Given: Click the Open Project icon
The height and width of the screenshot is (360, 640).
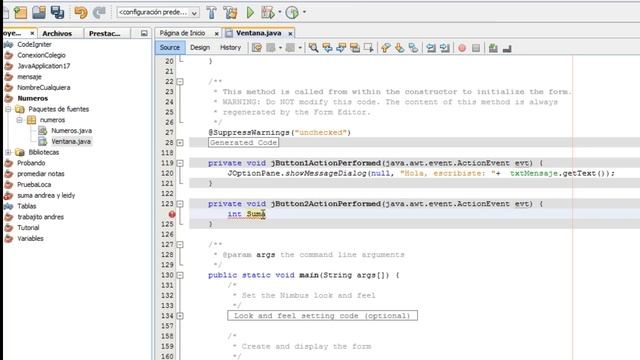Looking at the screenshot, I should pyautogui.click(x=39, y=13).
